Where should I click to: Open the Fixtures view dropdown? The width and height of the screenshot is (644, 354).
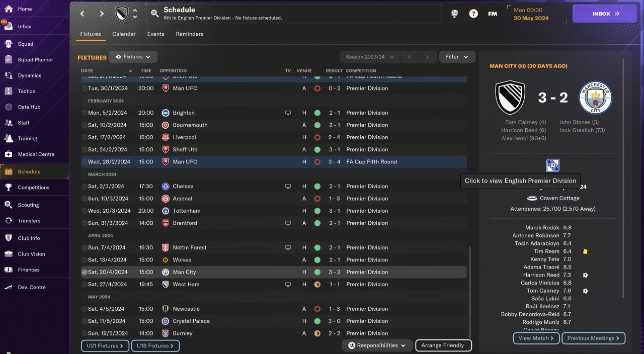click(133, 57)
